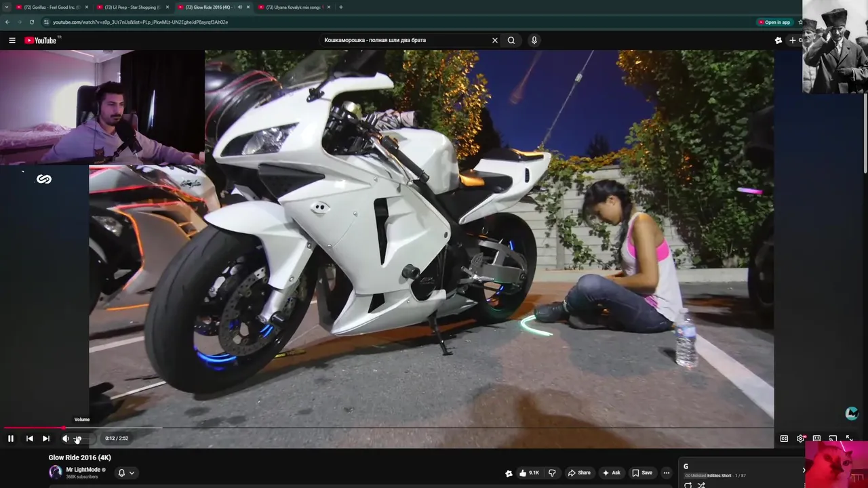Expand the notification bell dropdown
The height and width of the screenshot is (488, 868).
(127, 472)
